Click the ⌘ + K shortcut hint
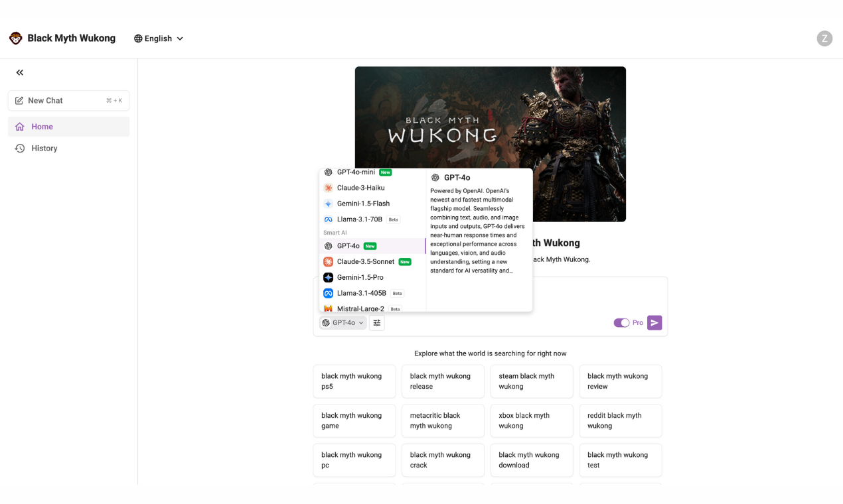Viewport: 843px width, 504px height. [114, 101]
